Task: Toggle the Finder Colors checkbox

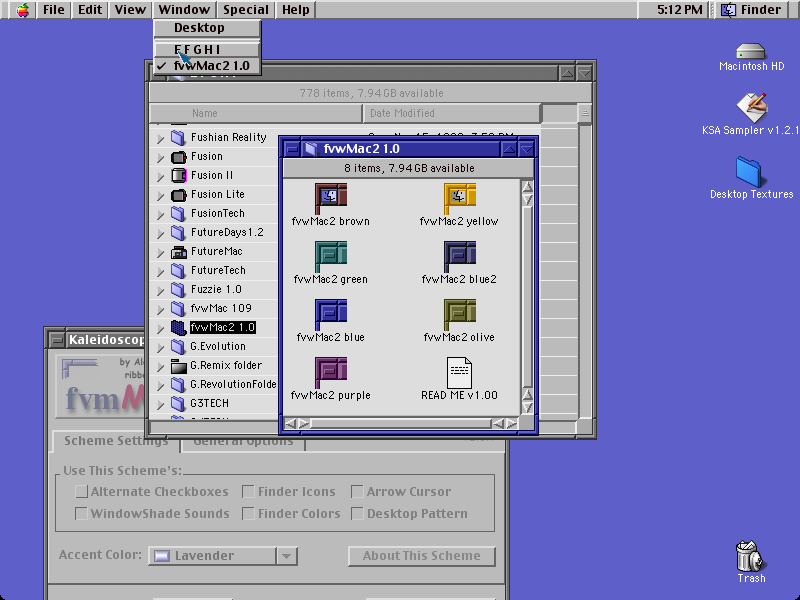Action: (248, 513)
